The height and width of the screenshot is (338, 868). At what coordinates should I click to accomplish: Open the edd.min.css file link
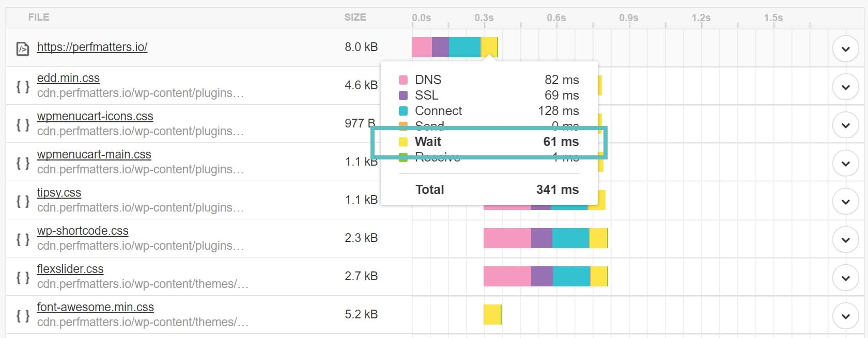point(68,78)
